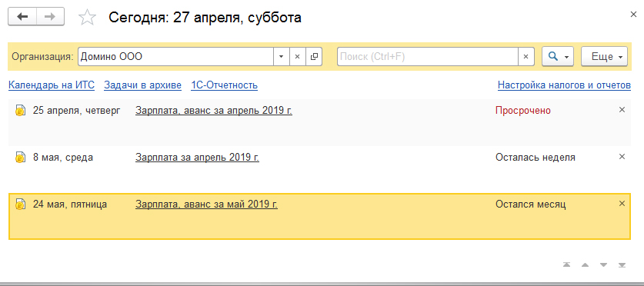Move to previous item with up arrow
The height and width of the screenshot is (286, 644).
[x=585, y=264]
